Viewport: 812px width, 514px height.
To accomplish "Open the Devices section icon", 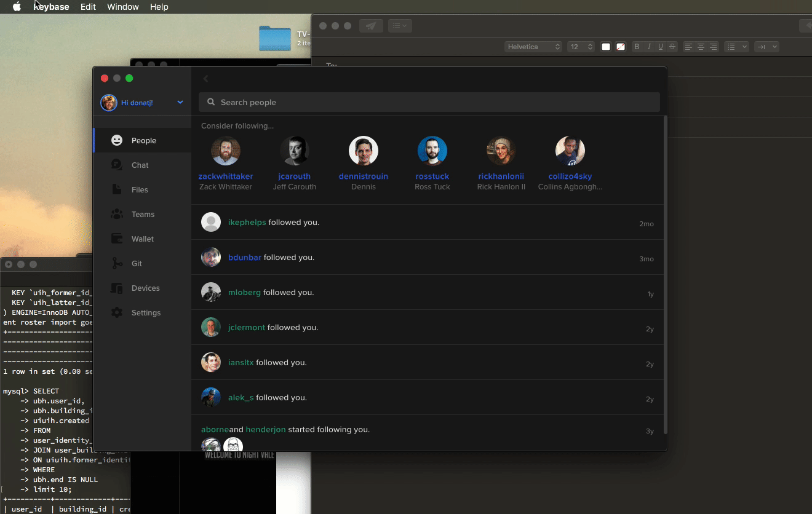I will pyautogui.click(x=117, y=288).
